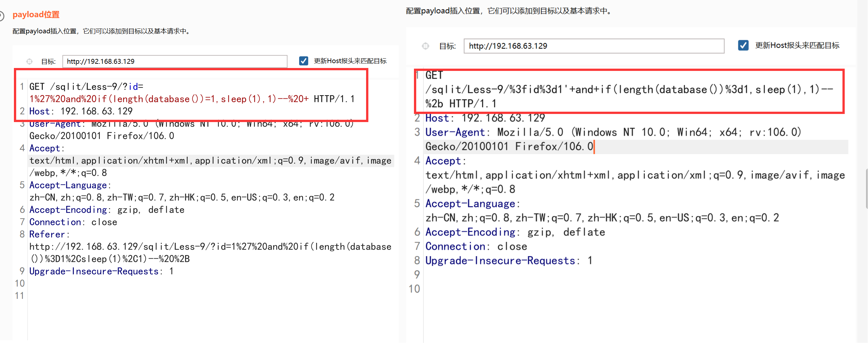Click right panel 'Accept:' header name
This screenshot has width=868, height=349.
point(445,161)
